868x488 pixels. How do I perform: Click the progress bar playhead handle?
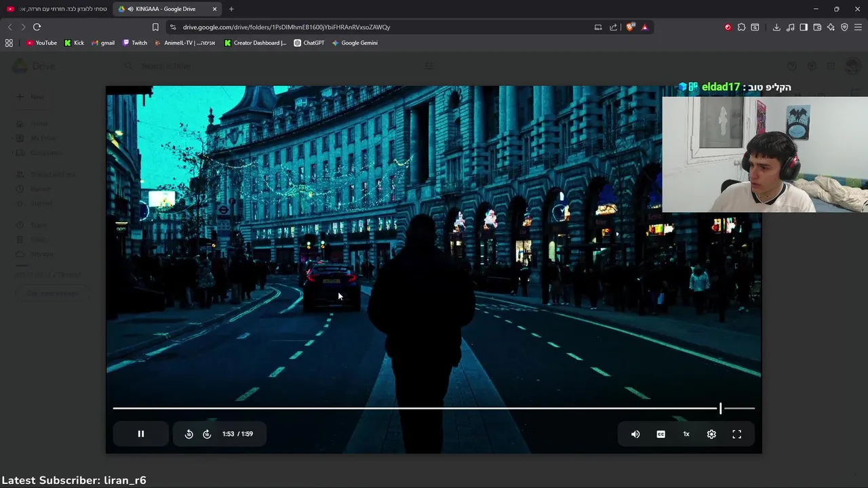coord(720,408)
